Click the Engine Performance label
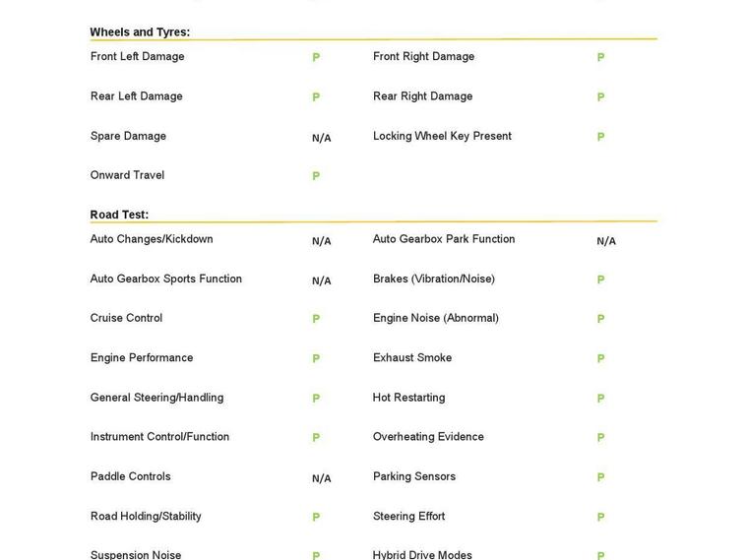 pos(142,357)
